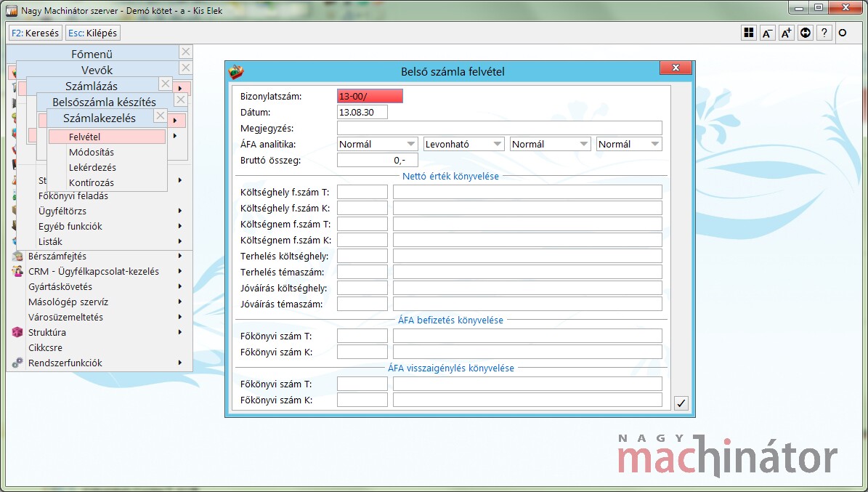868x492 pixels.
Task: Click the Költséghely f.szám K code field
Action: (x=362, y=209)
